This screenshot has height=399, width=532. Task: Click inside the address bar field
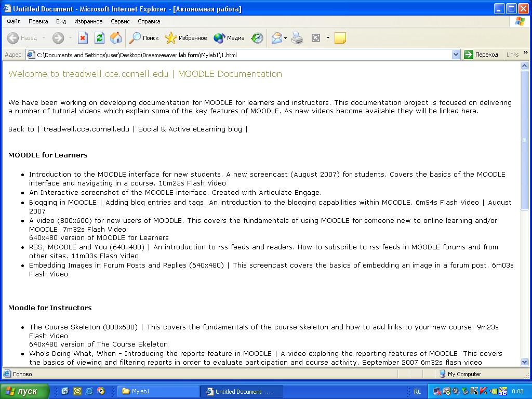point(239,55)
